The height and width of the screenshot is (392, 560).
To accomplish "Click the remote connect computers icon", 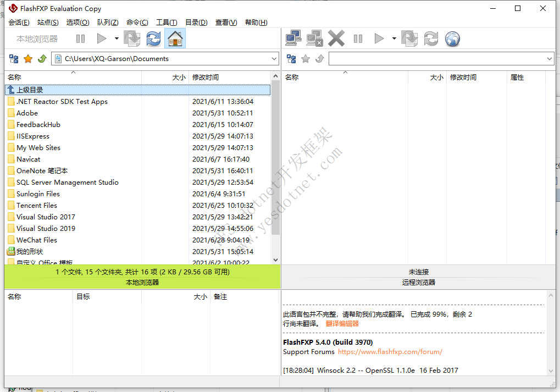I will (x=293, y=38).
